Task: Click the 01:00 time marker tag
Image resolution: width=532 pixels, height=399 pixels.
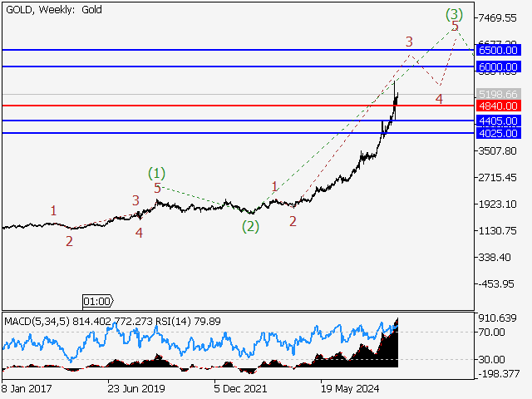Action: click(97, 301)
